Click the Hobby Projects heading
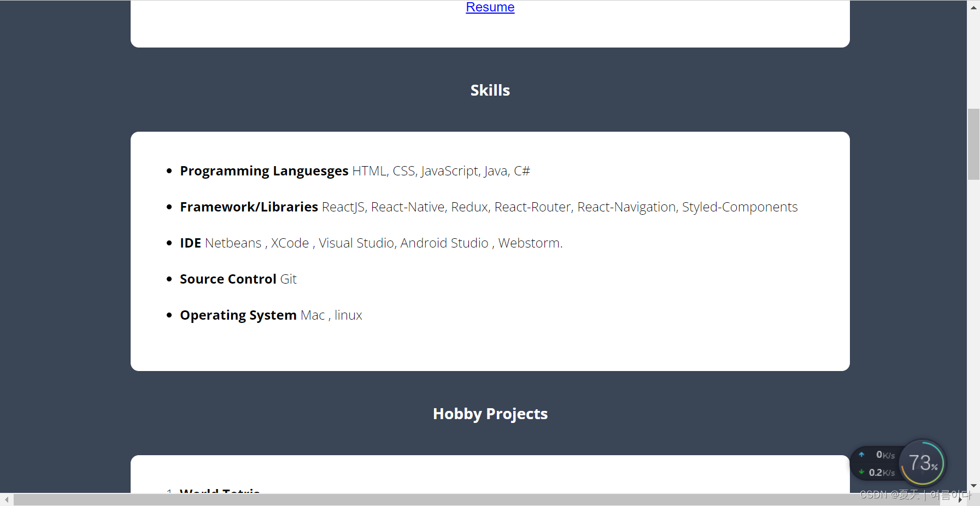Image resolution: width=980 pixels, height=506 pixels. 490,414
